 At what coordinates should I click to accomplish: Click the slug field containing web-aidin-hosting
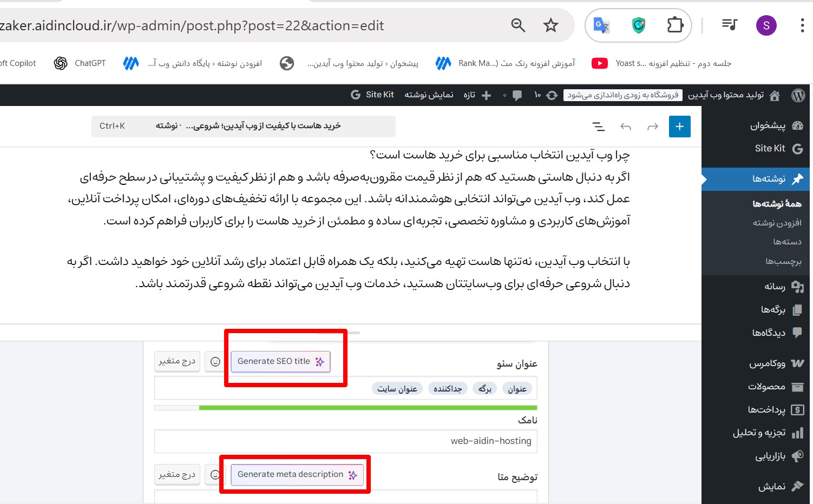(345, 441)
